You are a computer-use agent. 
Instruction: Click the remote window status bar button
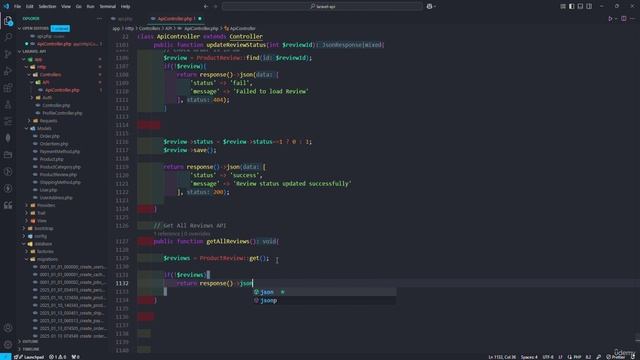tap(5, 357)
